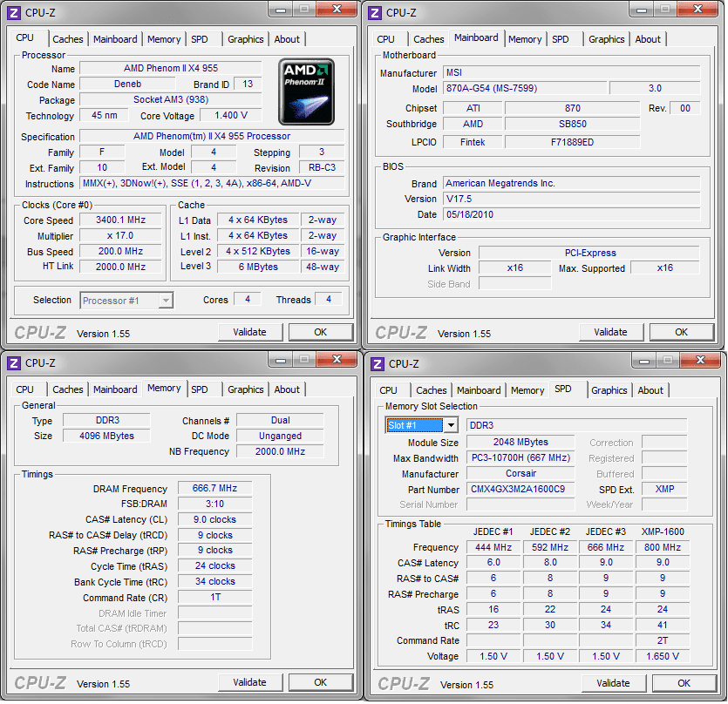
Task: Click the American Megatrends Inc. BIOS brand
Action: tap(572, 183)
